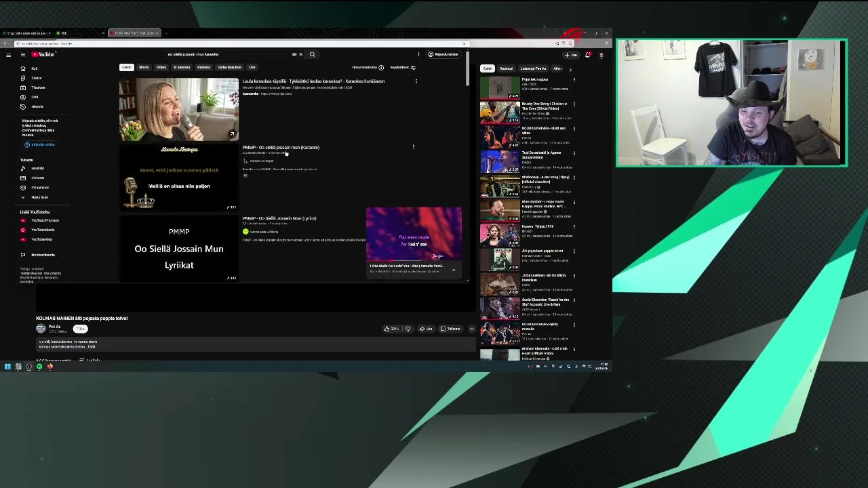Open menu for Brushy One String video
Image resolution: width=868 pixels, height=488 pixels.
pyautogui.click(x=574, y=104)
